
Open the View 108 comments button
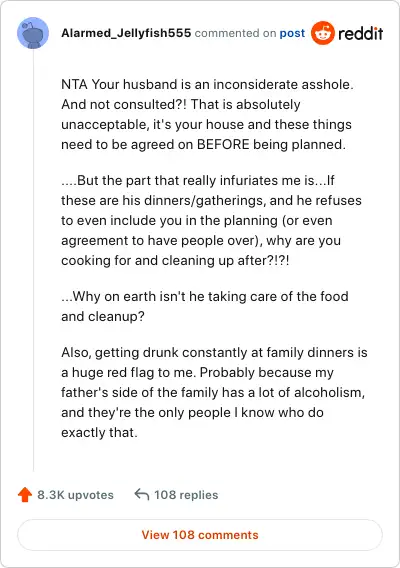coord(200,535)
